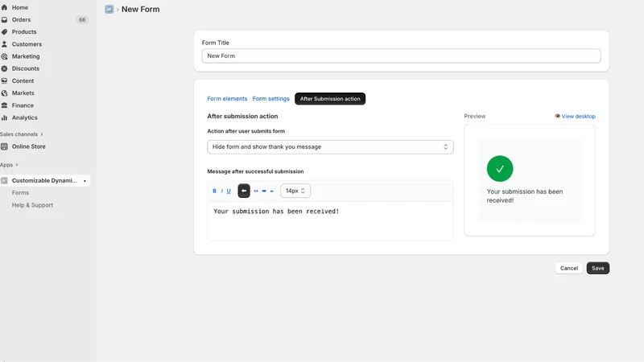
Task: Click the After submission action heading
Action: pyautogui.click(x=242, y=116)
